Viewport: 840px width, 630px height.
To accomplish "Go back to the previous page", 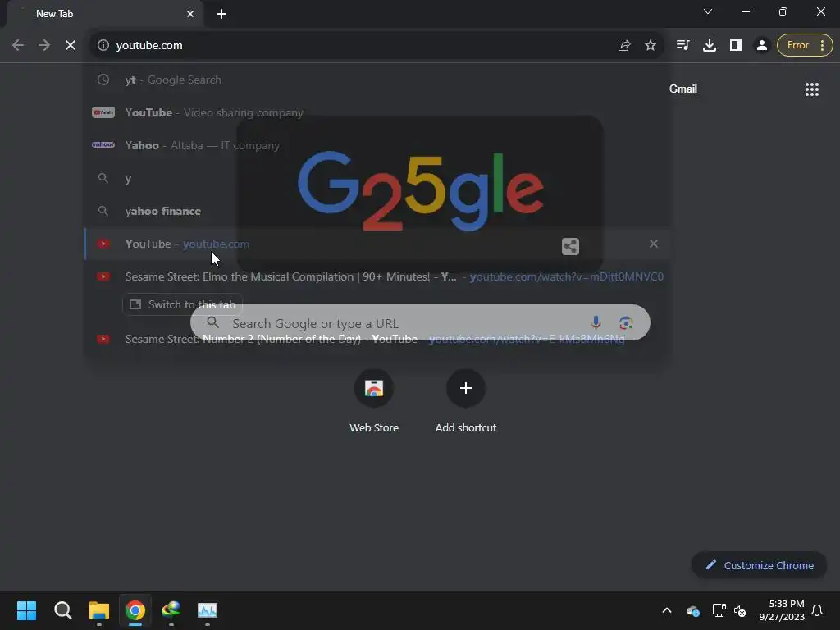I will click(x=18, y=46).
